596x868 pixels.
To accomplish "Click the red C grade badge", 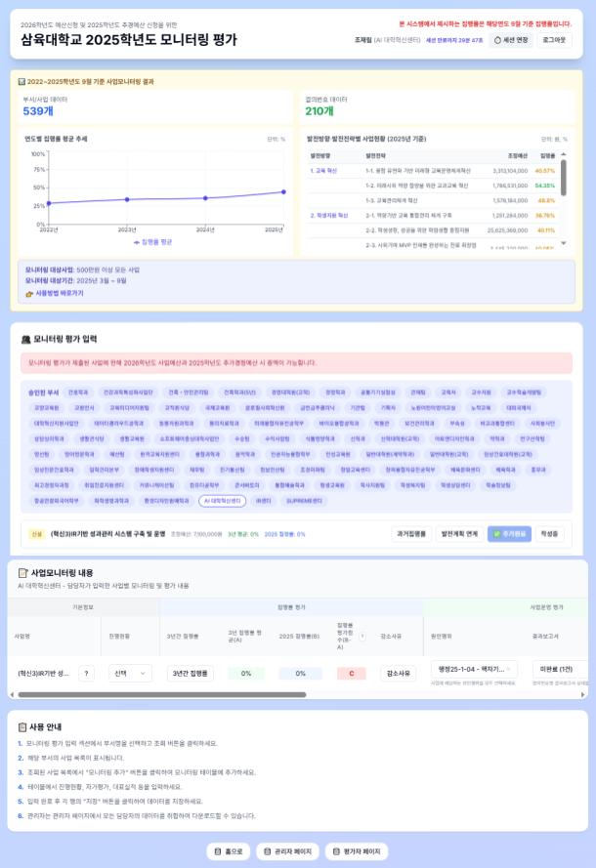I will [x=351, y=673].
